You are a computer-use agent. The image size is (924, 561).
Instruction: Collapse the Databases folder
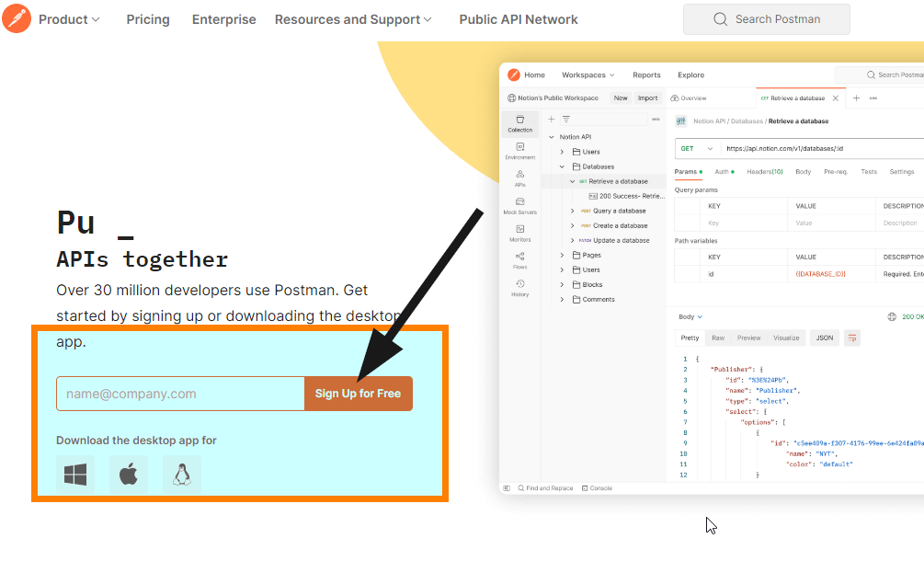coord(562,166)
